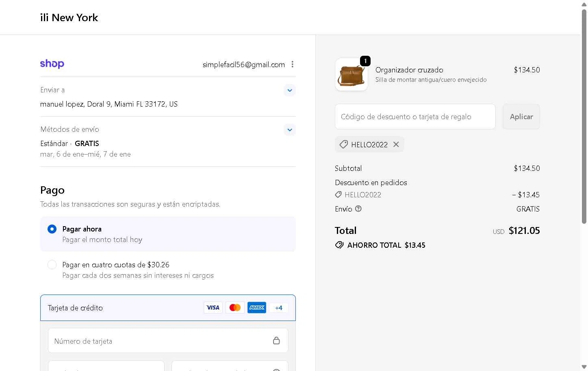Image resolution: width=588 pixels, height=371 pixels.
Task: Click the American Express card icon
Action: pos(257,308)
